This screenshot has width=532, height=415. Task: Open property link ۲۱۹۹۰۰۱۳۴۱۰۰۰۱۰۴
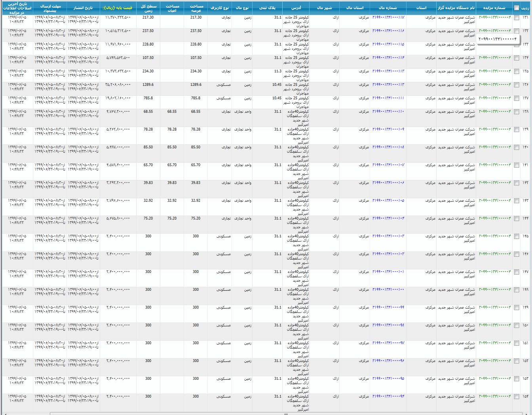[388, 218]
